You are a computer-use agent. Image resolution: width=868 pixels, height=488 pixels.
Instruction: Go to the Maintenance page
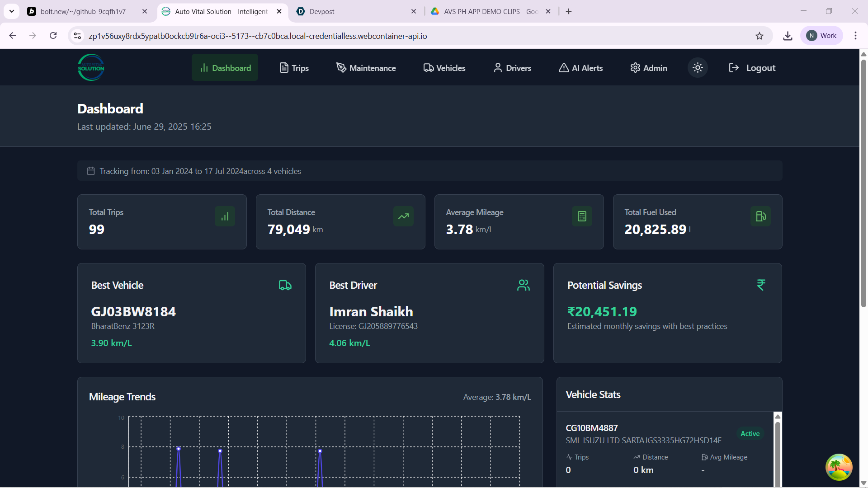pyautogui.click(x=366, y=68)
